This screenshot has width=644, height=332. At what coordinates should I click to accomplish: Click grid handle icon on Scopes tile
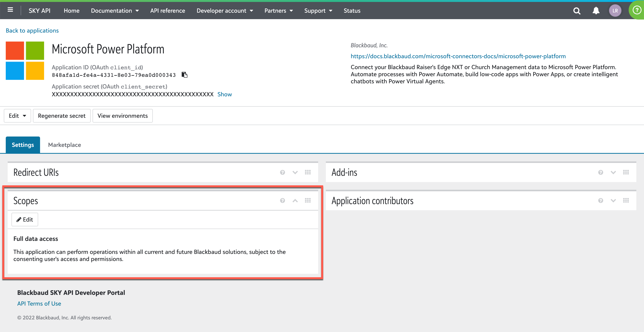click(x=308, y=200)
